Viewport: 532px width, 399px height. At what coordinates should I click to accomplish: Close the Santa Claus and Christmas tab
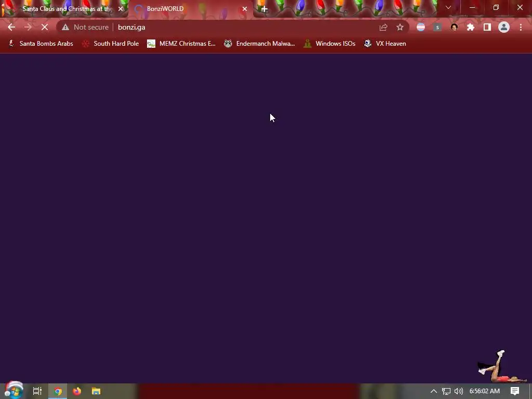121,9
